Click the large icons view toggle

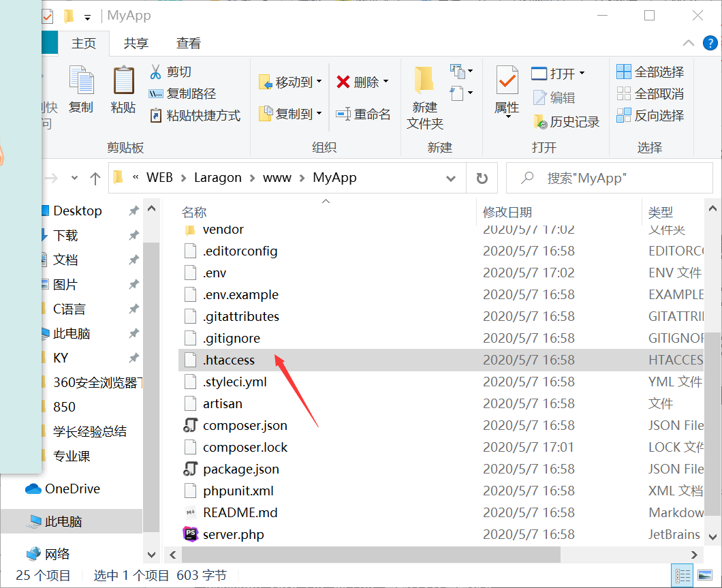705,576
